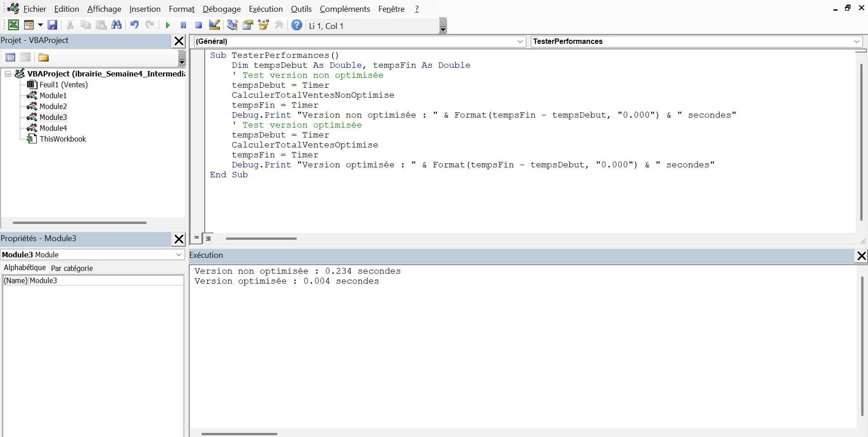Toggle Folders icon in project pane

tap(43, 57)
